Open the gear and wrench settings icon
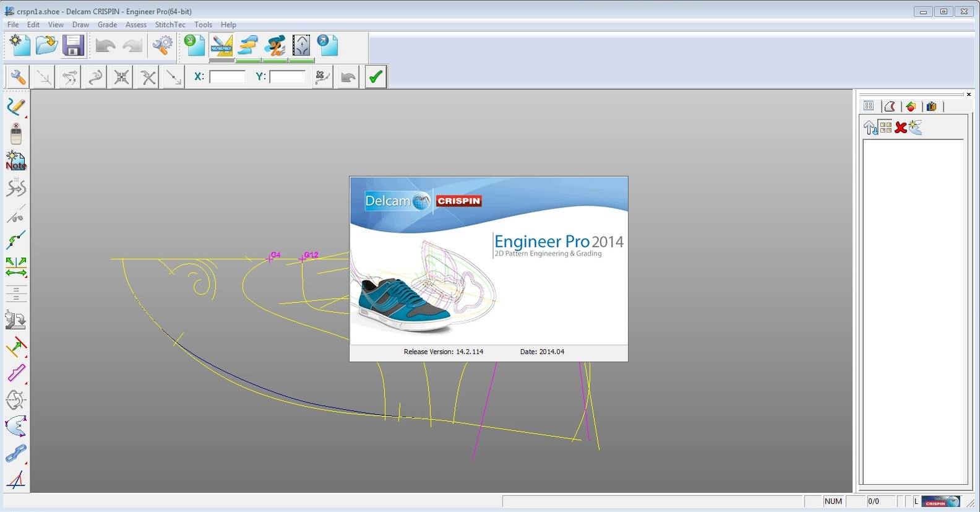 163,46
